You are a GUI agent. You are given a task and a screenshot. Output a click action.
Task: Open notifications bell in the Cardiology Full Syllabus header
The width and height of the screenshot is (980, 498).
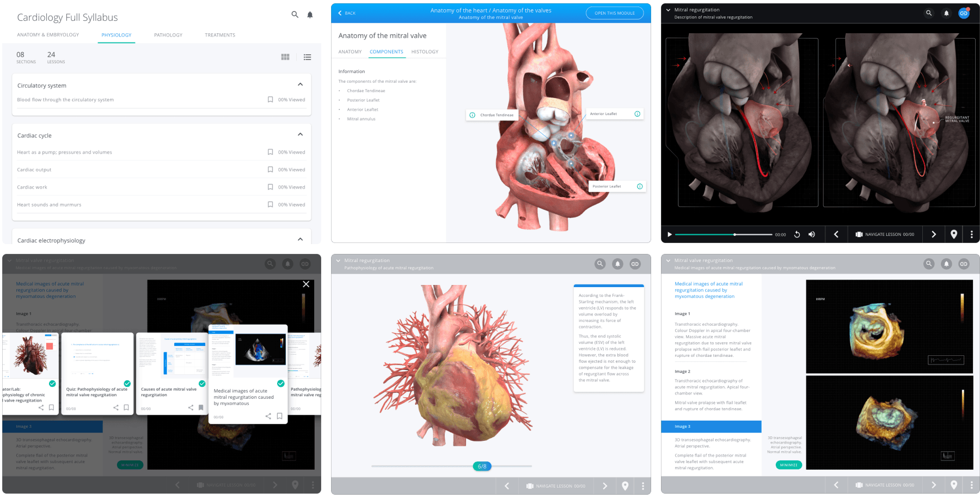[310, 15]
